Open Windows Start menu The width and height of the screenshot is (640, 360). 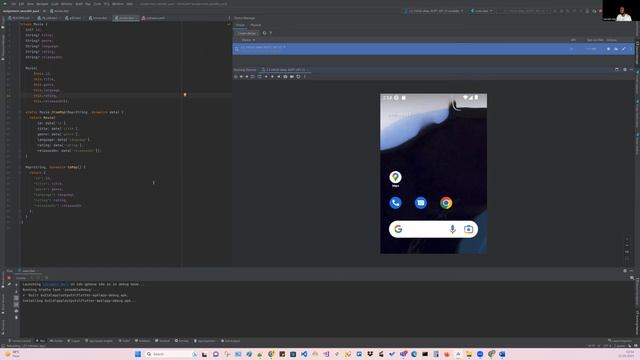pyautogui.click(x=138, y=354)
